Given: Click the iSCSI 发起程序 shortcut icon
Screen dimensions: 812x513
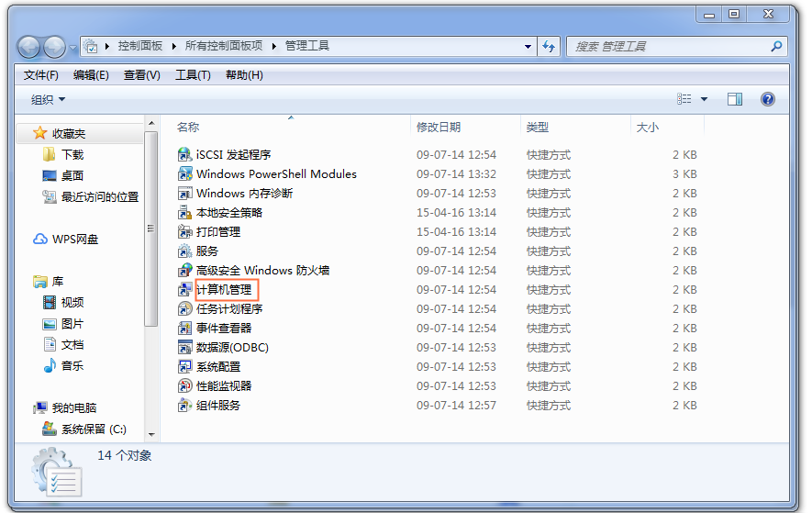Looking at the screenshot, I should 184,154.
